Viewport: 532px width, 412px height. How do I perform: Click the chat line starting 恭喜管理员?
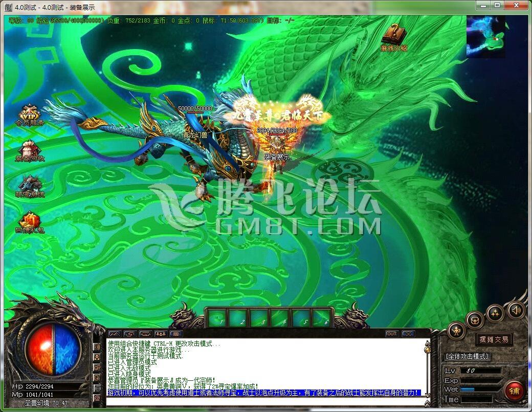coord(162,380)
